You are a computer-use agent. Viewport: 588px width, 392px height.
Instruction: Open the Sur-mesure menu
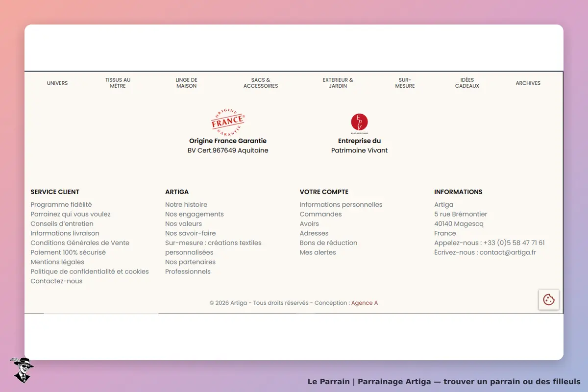coord(405,83)
